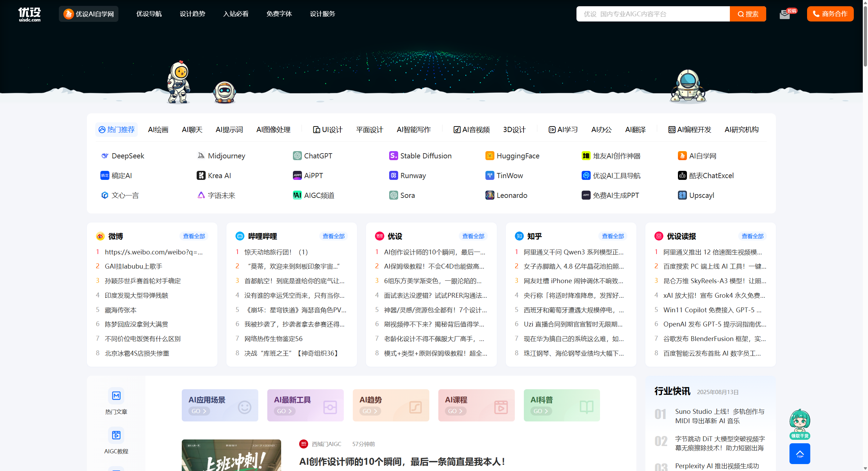This screenshot has width=868, height=471.
Task: Switch to the AI绘画 tab
Action: [158, 130]
